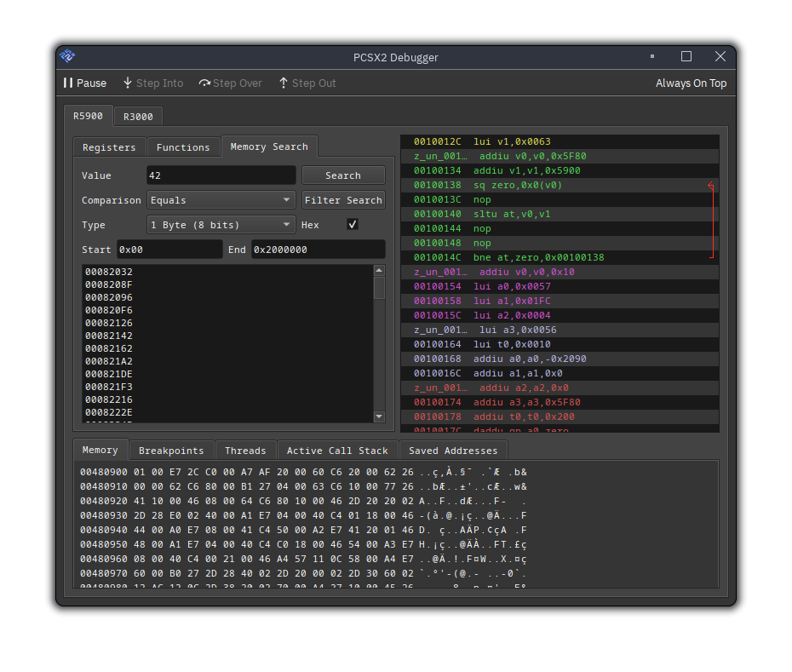Screen dimensions: 792x672
Task: Click the PCSX2 logo in title bar
Action: coord(67,57)
